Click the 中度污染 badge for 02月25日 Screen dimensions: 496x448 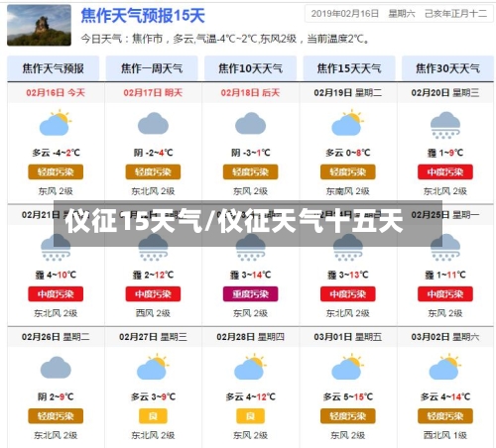click(x=445, y=294)
